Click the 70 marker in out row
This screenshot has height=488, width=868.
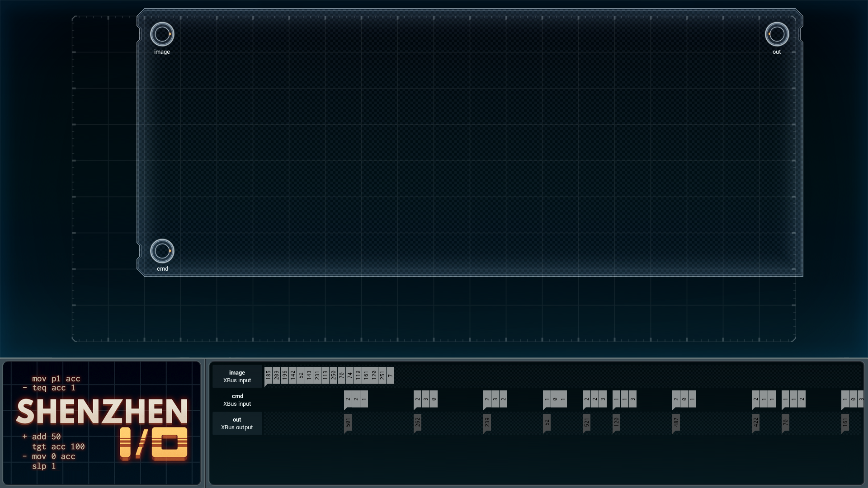pyautogui.click(x=785, y=423)
